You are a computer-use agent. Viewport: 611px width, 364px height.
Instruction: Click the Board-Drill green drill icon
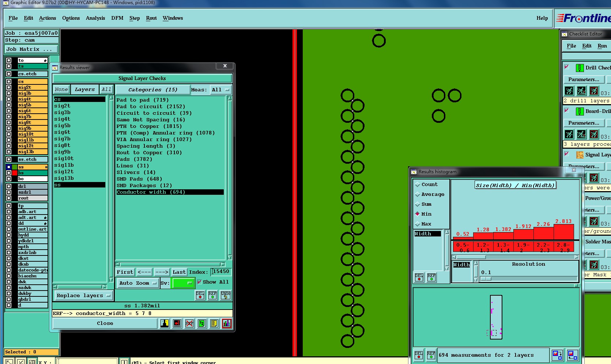580,111
